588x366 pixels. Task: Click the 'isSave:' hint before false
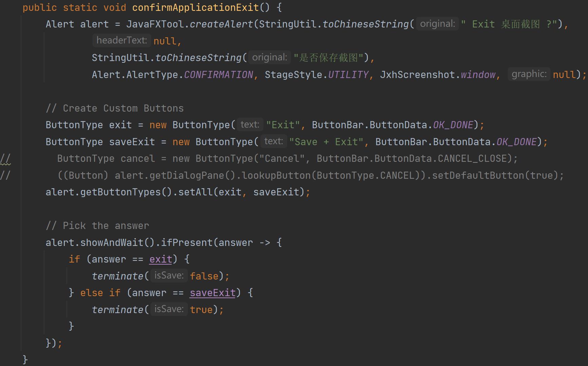(x=169, y=275)
